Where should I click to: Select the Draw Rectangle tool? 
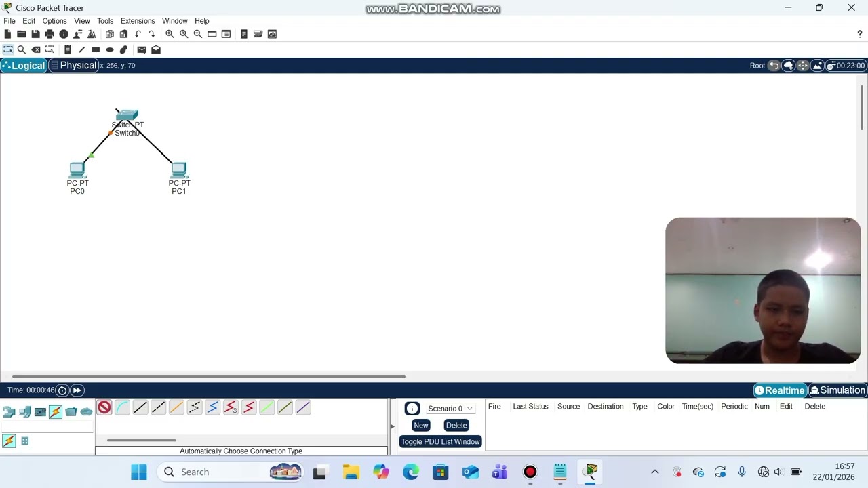[x=96, y=49]
